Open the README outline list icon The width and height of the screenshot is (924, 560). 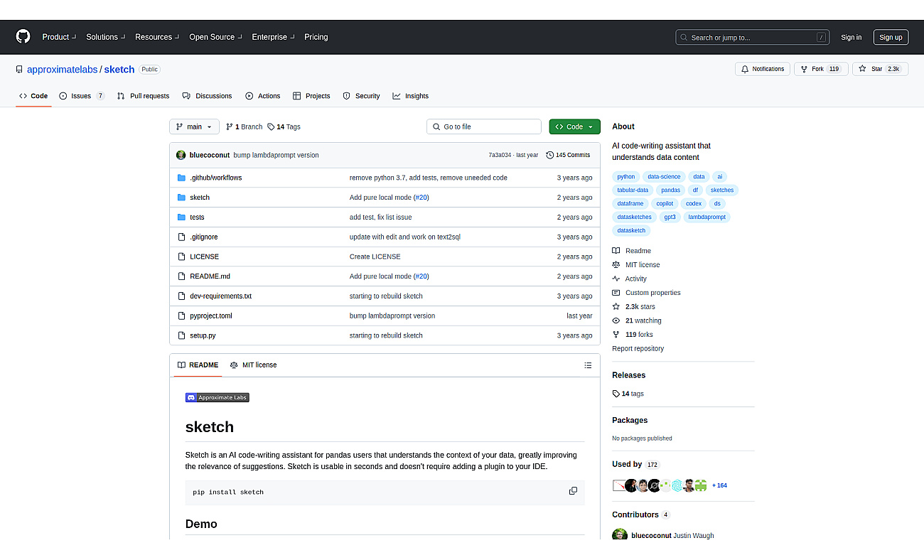(588, 365)
